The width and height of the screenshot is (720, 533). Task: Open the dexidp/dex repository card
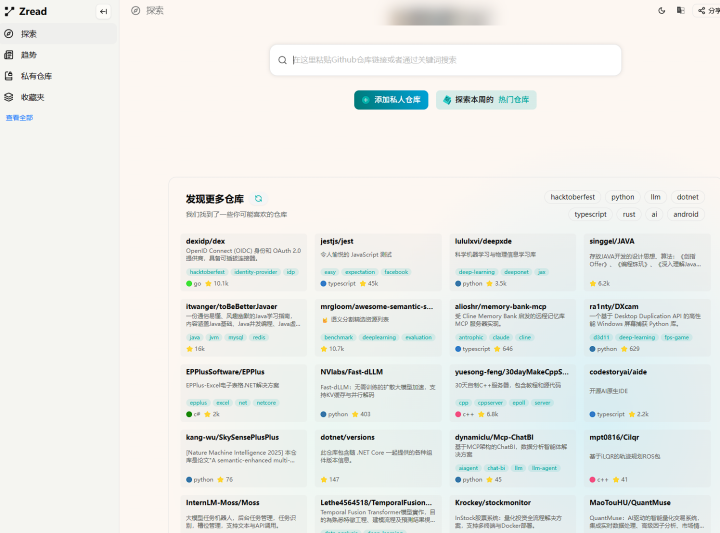[244, 262]
